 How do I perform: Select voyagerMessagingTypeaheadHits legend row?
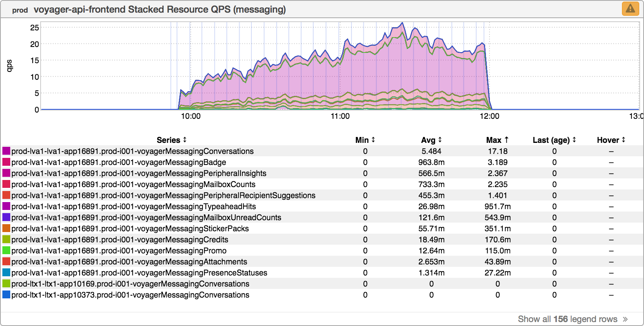click(133, 206)
